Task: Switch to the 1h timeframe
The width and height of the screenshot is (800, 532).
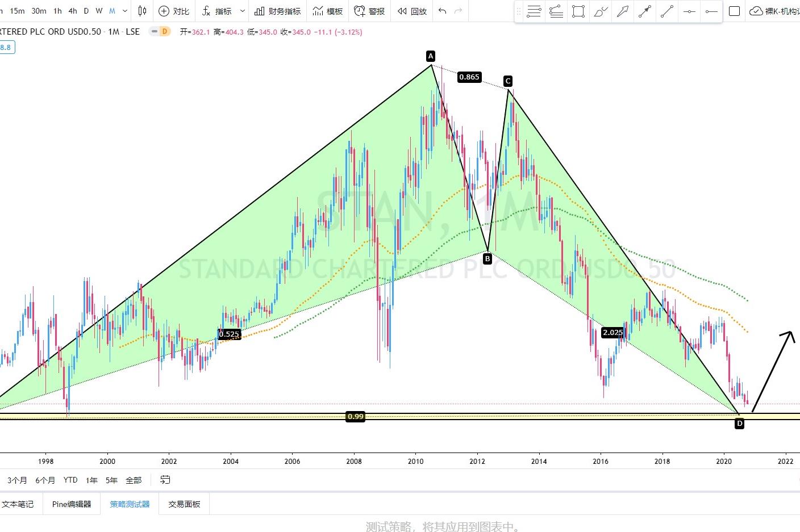Action: (57, 11)
